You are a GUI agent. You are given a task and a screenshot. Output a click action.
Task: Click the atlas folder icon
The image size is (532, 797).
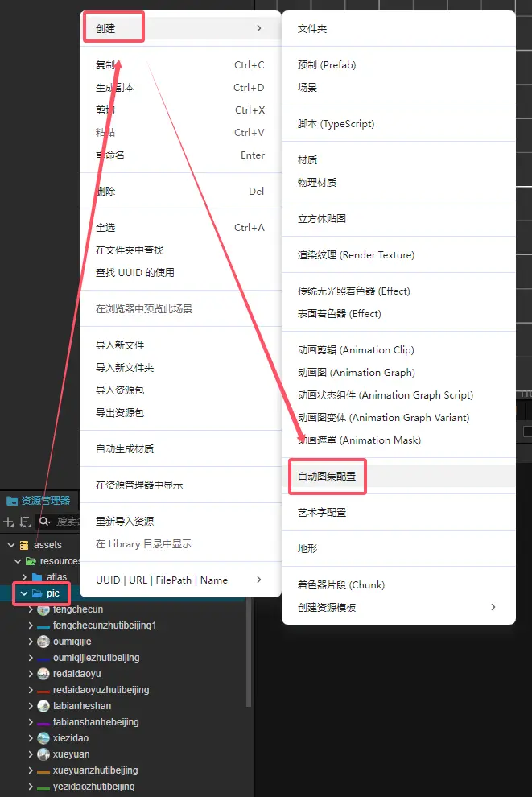[x=37, y=577]
